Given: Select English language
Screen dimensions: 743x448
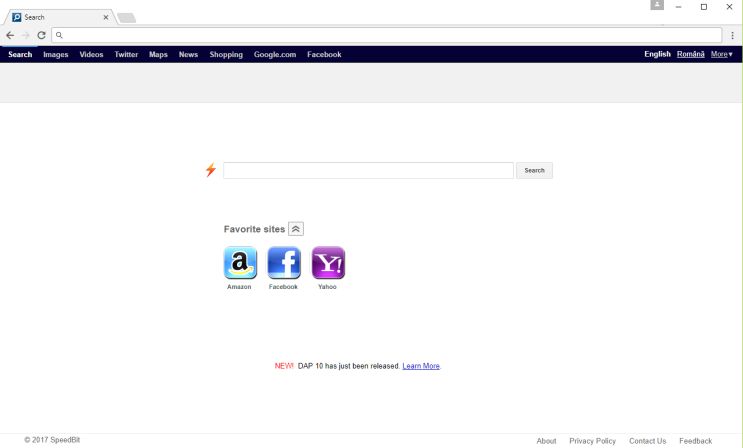Looking at the screenshot, I should (657, 54).
